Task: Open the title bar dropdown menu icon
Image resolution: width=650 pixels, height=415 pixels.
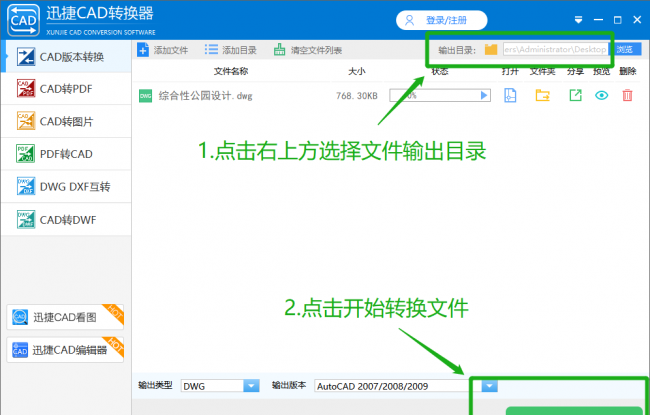Action: click(x=578, y=20)
